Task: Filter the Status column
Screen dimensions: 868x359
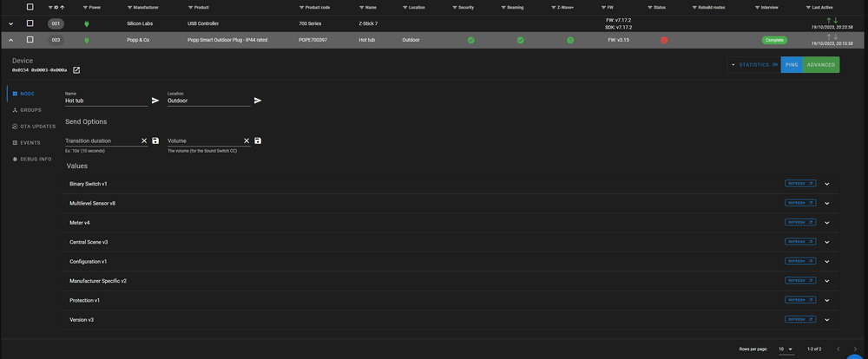Action: (649, 8)
